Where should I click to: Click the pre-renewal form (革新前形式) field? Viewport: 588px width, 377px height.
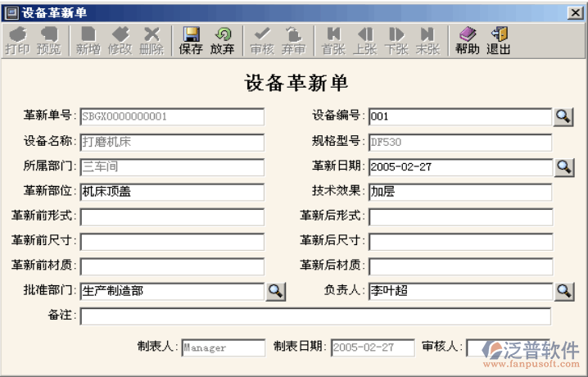[172, 217]
